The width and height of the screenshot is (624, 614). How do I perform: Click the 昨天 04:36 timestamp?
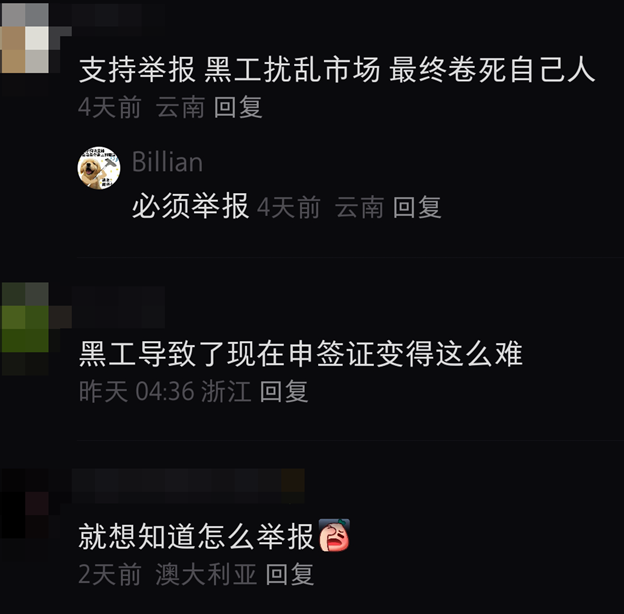click(136, 392)
